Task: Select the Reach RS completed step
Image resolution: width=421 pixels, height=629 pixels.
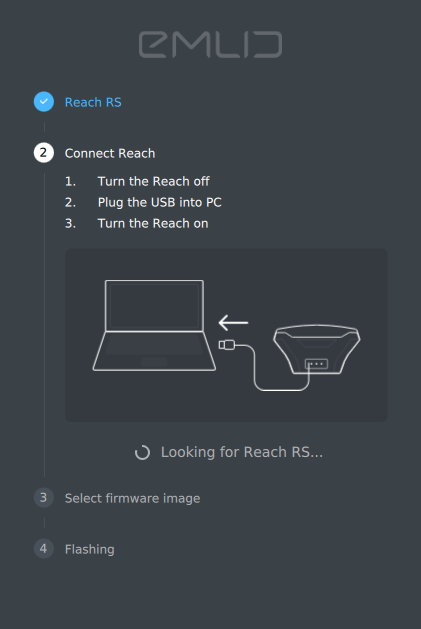Action: (x=93, y=102)
